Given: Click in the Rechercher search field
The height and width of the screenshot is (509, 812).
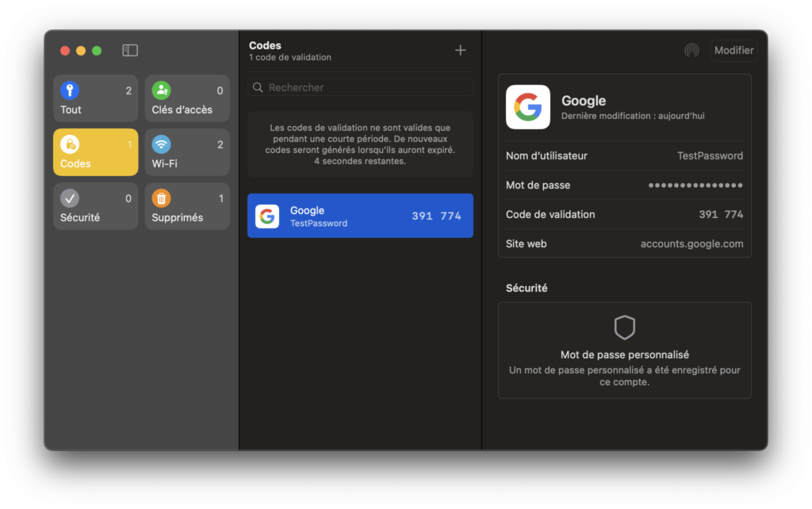Looking at the screenshot, I should pyautogui.click(x=361, y=87).
